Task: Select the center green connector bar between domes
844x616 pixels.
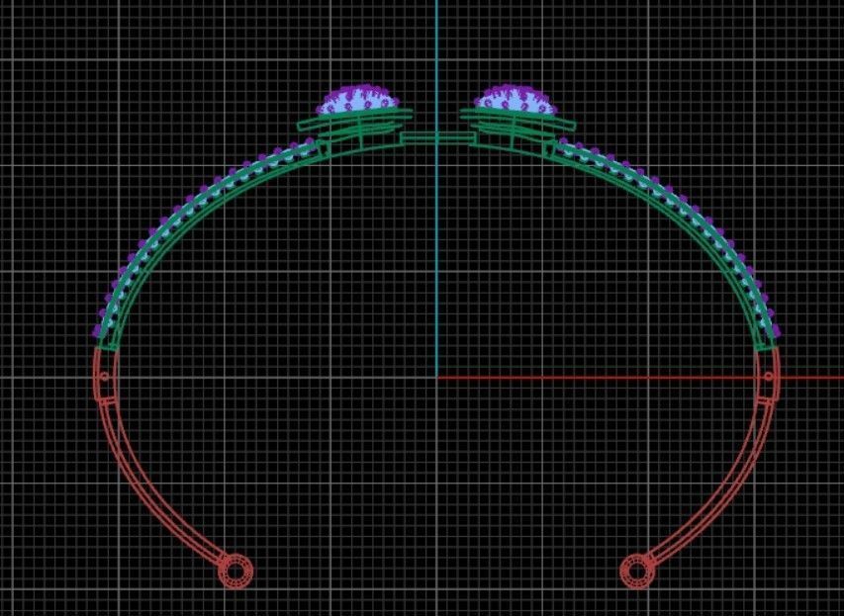Action: tap(438, 138)
